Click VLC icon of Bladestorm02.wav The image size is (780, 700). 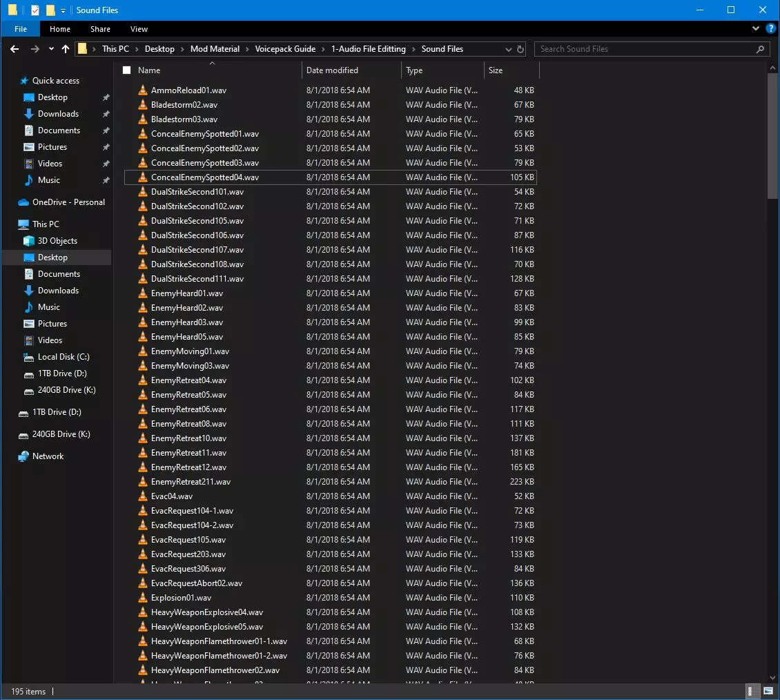pos(143,104)
